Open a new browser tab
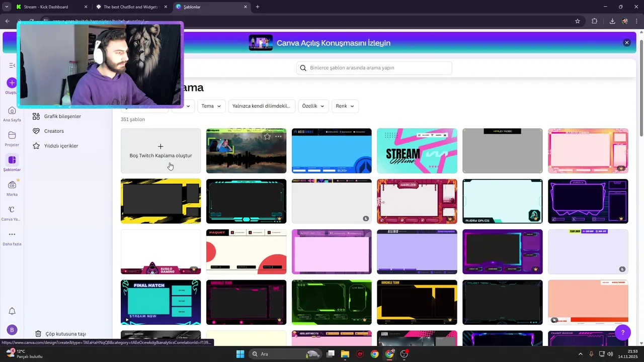 click(258, 7)
